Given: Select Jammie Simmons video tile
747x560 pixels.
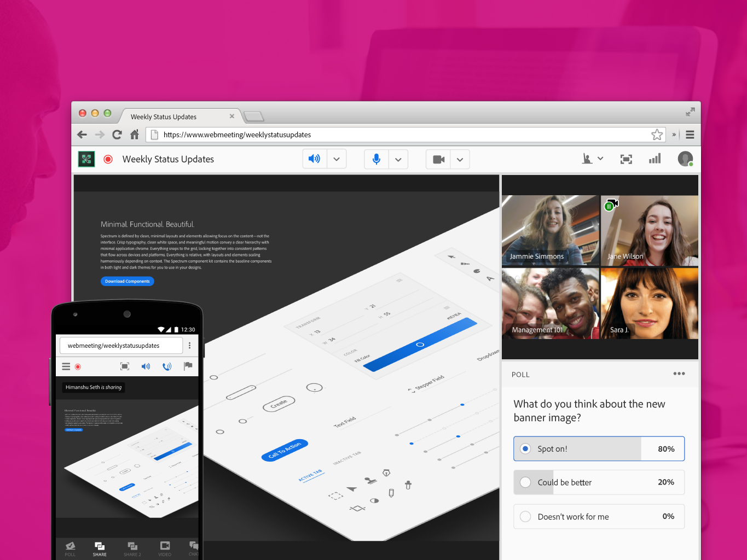Looking at the screenshot, I should [x=551, y=231].
